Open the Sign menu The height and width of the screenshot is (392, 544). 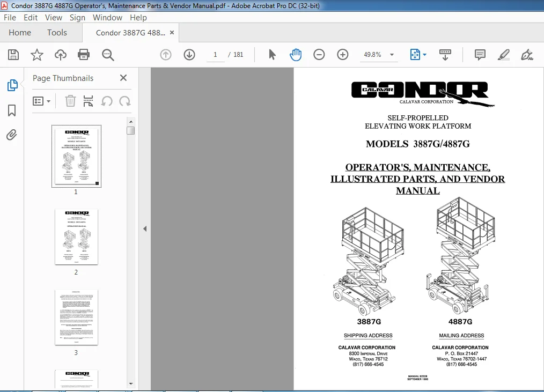tap(77, 17)
